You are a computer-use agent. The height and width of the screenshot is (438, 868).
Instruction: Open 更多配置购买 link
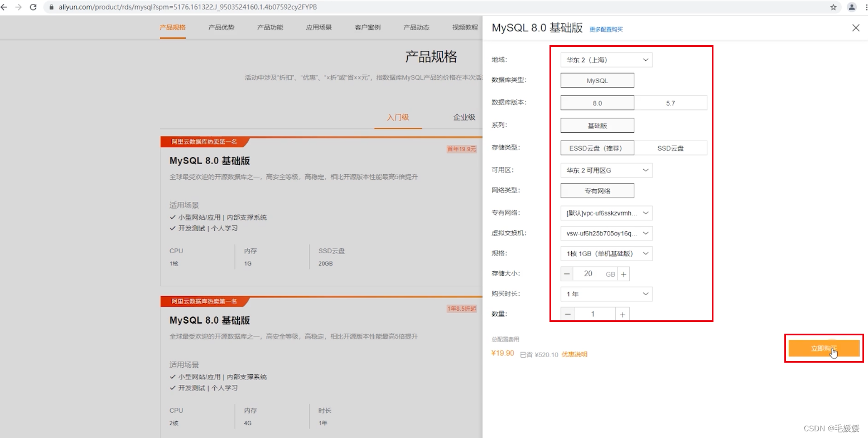[x=606, y=30]
